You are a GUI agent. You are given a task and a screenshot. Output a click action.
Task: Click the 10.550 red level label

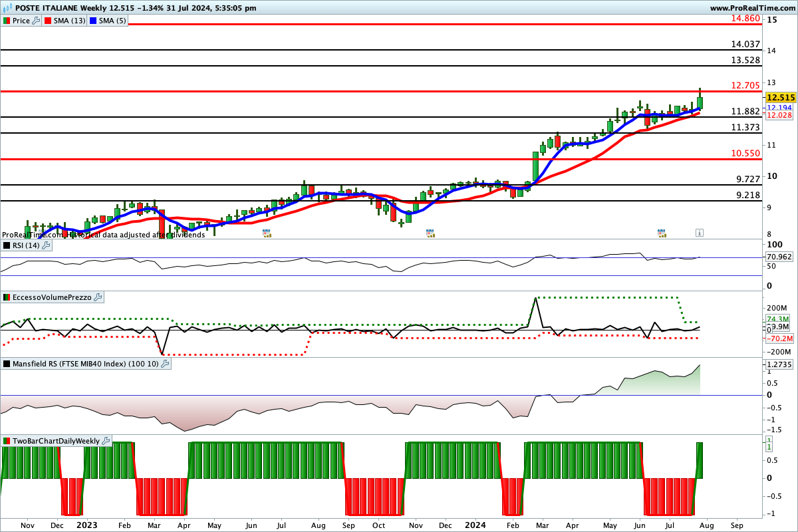[x=745, y=153]
